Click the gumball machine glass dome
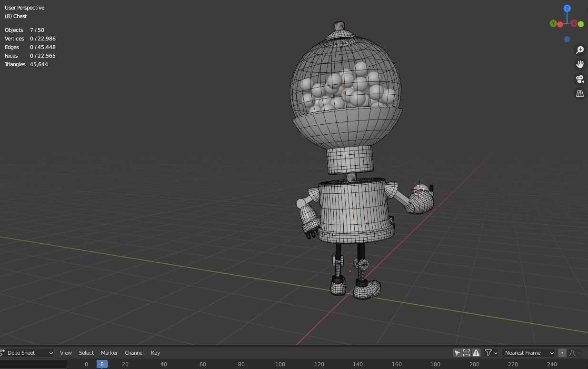Viewport: 588px width, 369px height. pyautogui.click(x=346, y=76)
